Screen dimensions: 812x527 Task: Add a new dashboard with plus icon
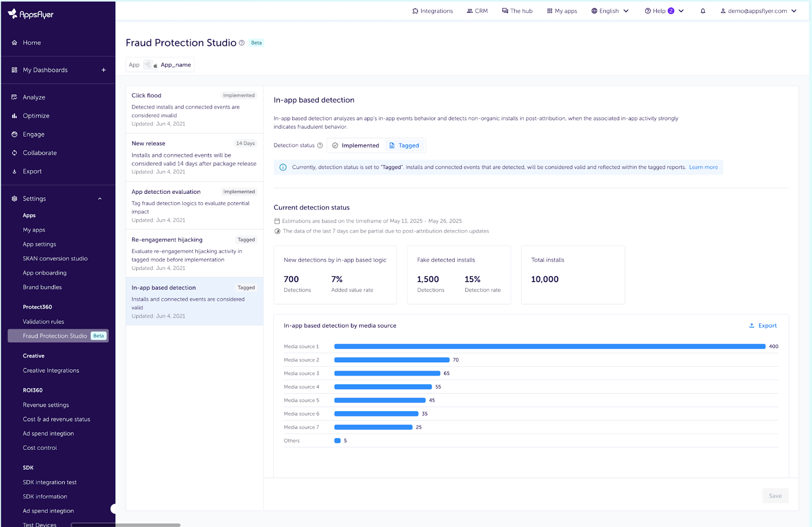point(104,70)
